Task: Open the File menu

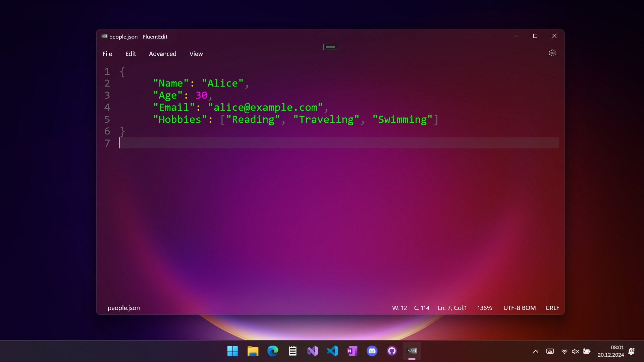Action: [107, 54]
